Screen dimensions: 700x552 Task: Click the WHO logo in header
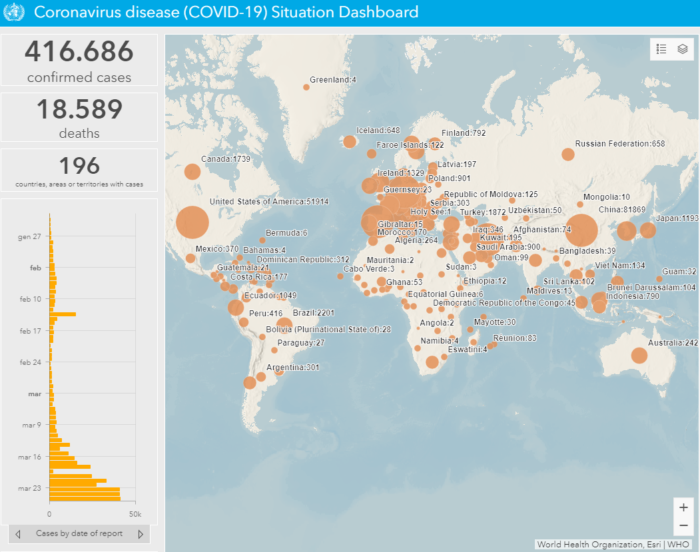click(x=15, y=12)
